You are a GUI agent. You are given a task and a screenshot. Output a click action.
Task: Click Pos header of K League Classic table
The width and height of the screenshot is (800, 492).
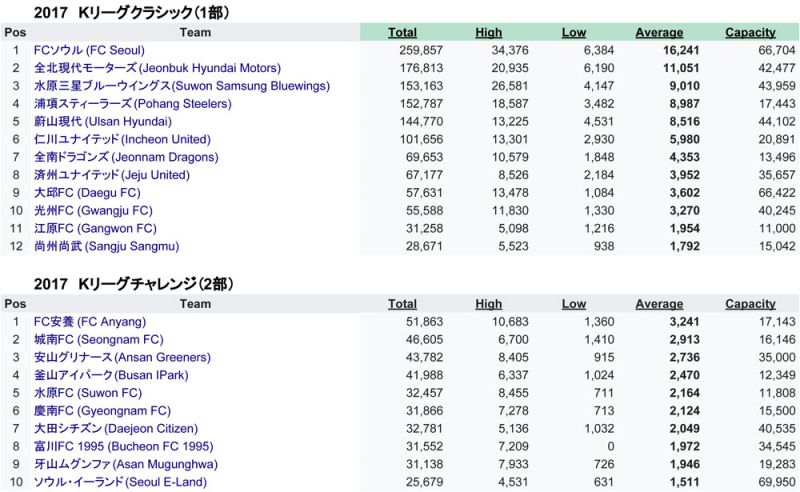[x=15, y=33]
